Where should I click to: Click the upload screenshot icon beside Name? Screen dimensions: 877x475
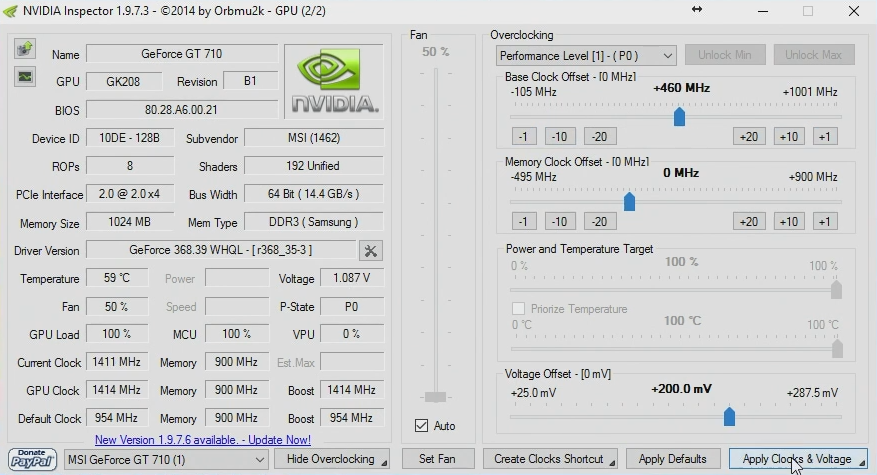[x=25, y=49]
